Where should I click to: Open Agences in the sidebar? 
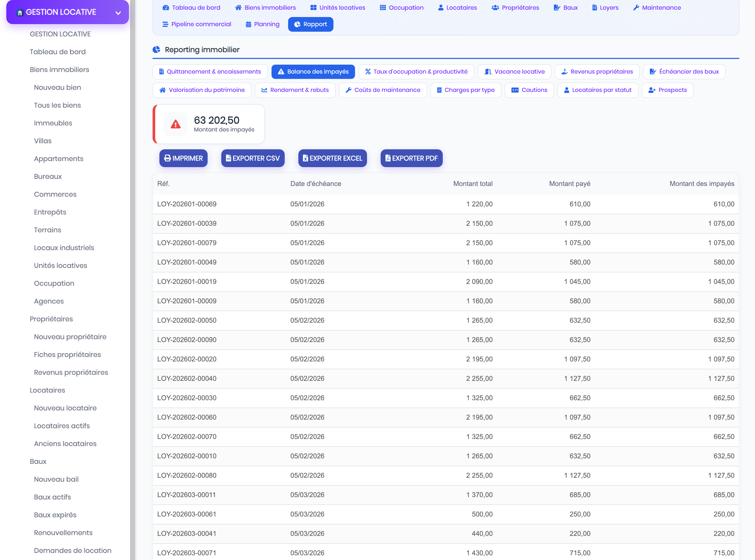pos(49,301)
